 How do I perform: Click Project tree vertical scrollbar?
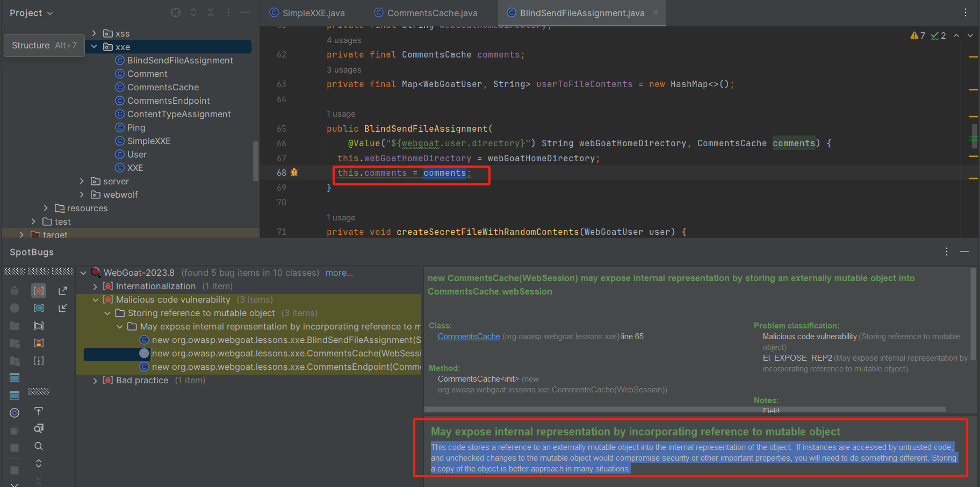[x=256, y=161]
